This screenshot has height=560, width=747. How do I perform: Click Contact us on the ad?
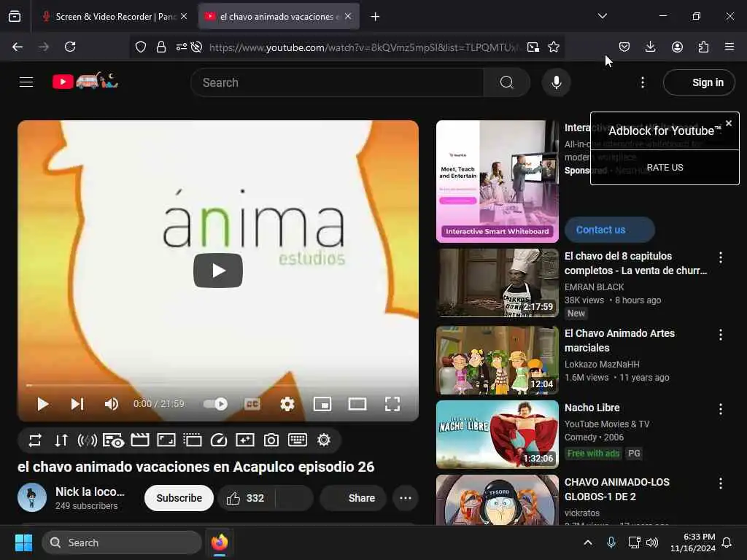coord(609,230)
